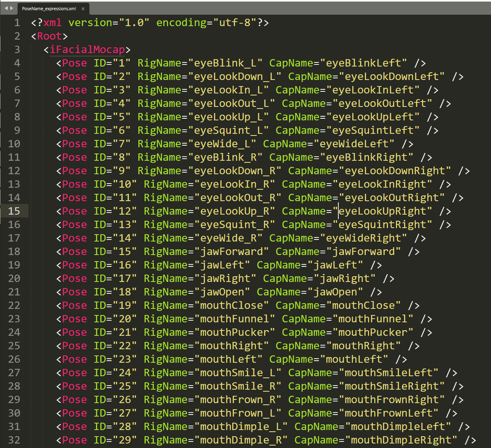Click the right tab navigation arrow
This screenshot has width=491, height=448.
point(12,8)
